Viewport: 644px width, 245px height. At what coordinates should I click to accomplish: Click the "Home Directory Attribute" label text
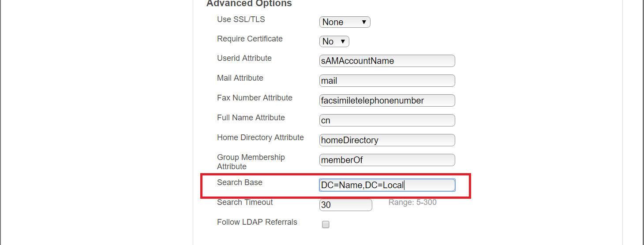coord(260,137)
